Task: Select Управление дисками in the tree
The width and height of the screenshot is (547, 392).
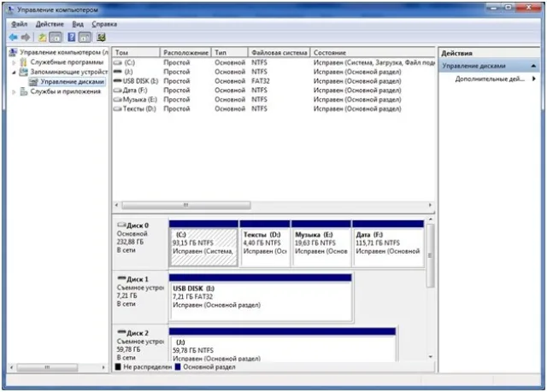Action: tap(72, 81)
